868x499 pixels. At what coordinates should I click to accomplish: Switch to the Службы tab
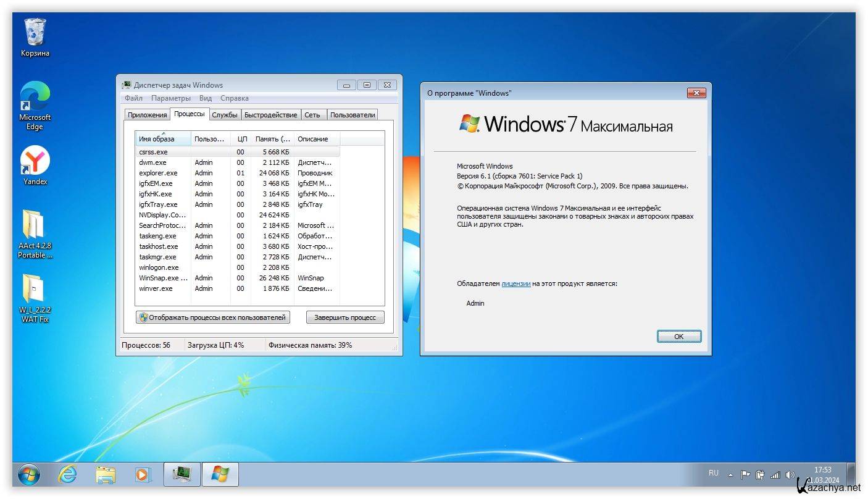click(x=224, y=115)
